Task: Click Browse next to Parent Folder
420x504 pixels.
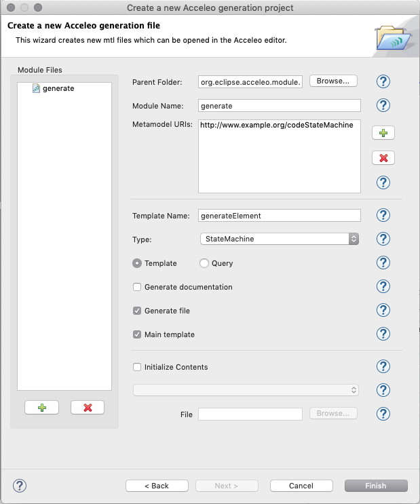Action: coord(333,81)
